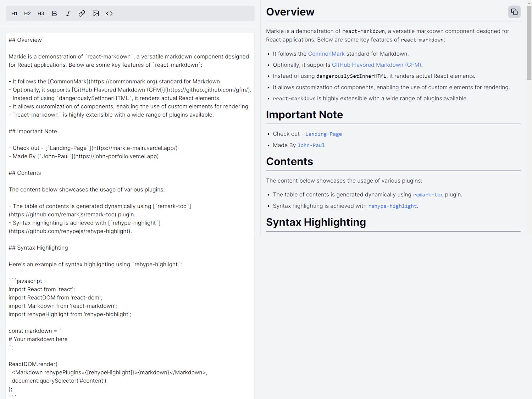Open the John-Paul link
532x399 pixels.
pos(311,145)
